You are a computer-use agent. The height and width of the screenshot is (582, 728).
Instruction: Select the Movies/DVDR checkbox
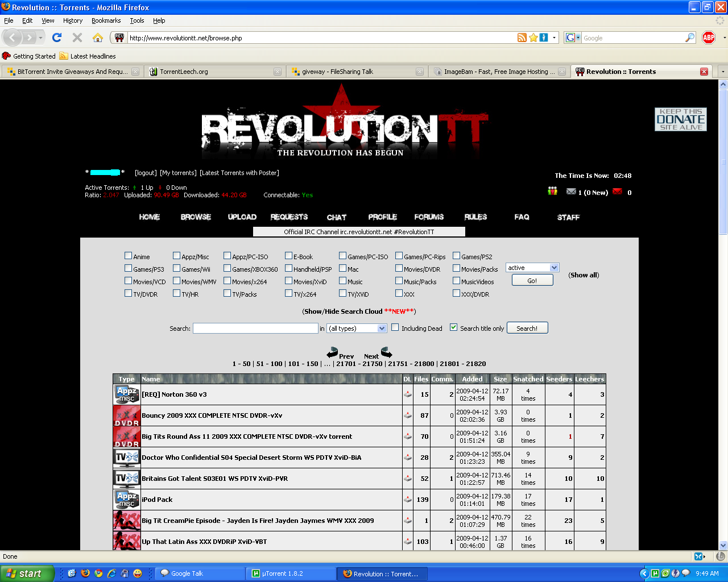point(399,269)
